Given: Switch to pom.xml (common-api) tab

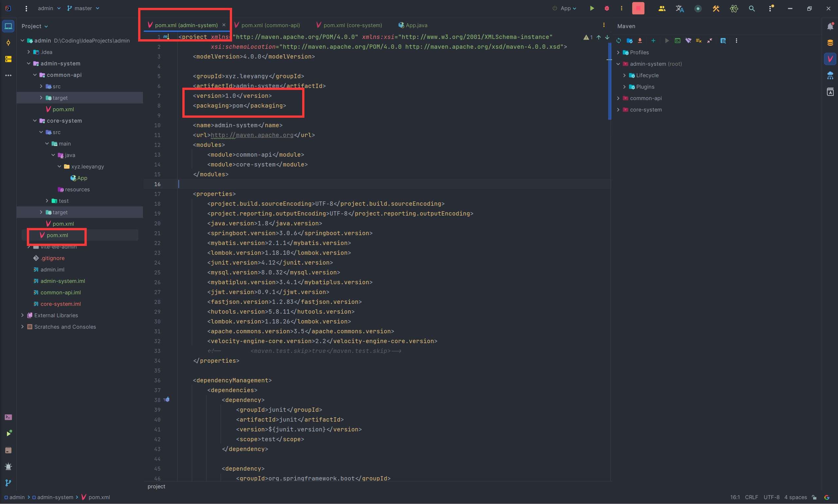Looking at the screenshot, I should 267,25.
